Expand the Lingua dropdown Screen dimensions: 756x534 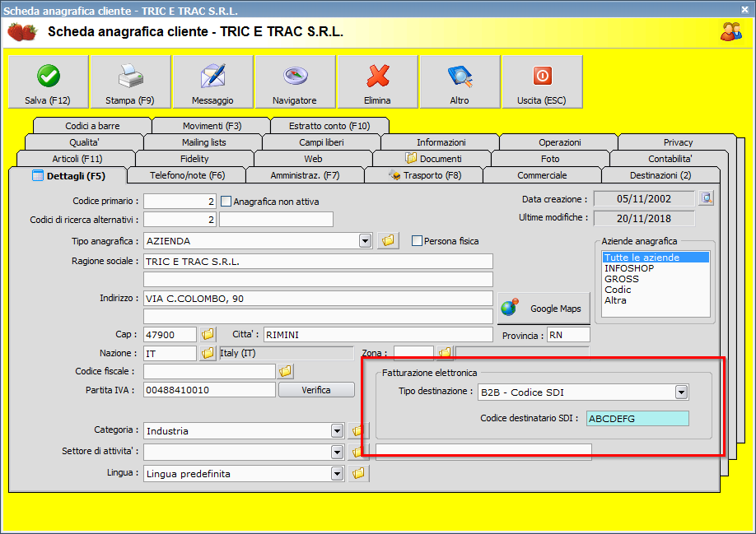coord(337,474)
